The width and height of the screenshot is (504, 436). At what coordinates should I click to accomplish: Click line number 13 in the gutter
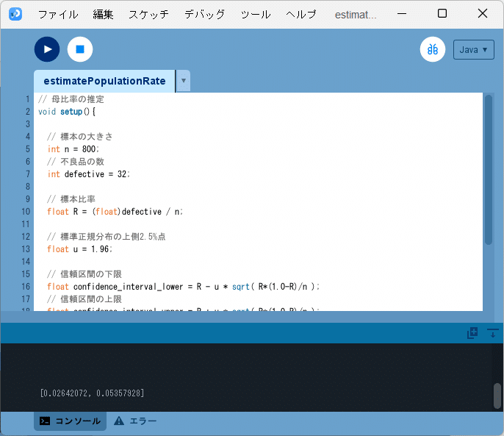pos(26,249)
